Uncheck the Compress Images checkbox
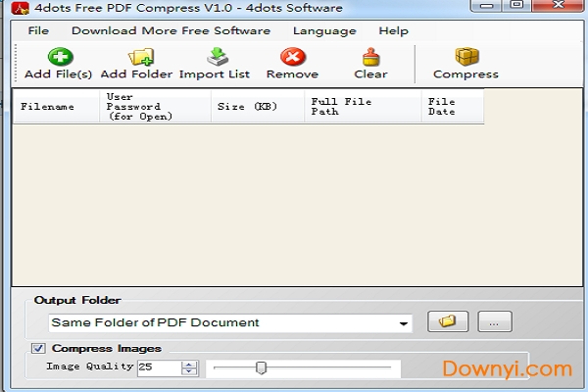The width and height of the screenshot is (588, 392). pyautogui.click(x=38, y=349)
